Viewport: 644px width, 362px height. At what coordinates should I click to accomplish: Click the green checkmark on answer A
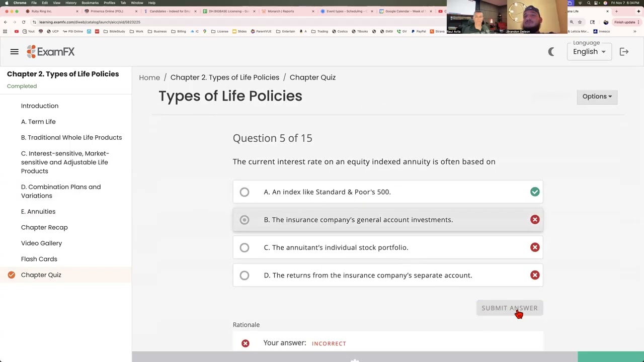click(535, 192)
